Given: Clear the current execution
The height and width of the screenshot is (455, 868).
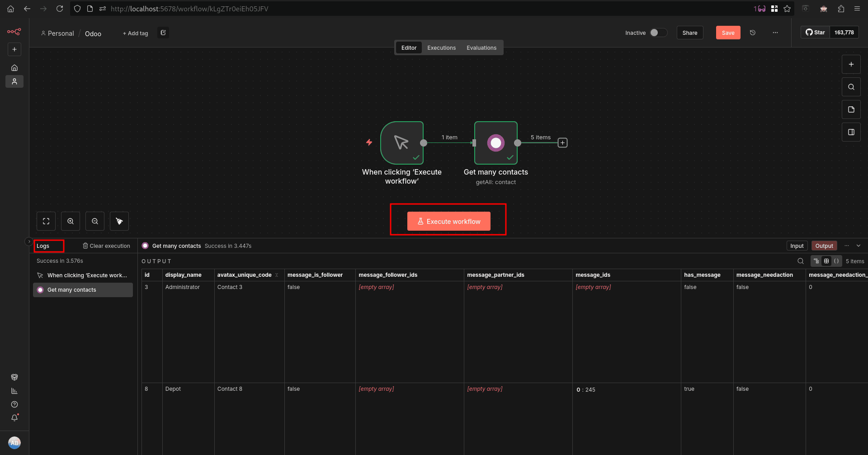Looking at the screenshot, I should point(107,246).
